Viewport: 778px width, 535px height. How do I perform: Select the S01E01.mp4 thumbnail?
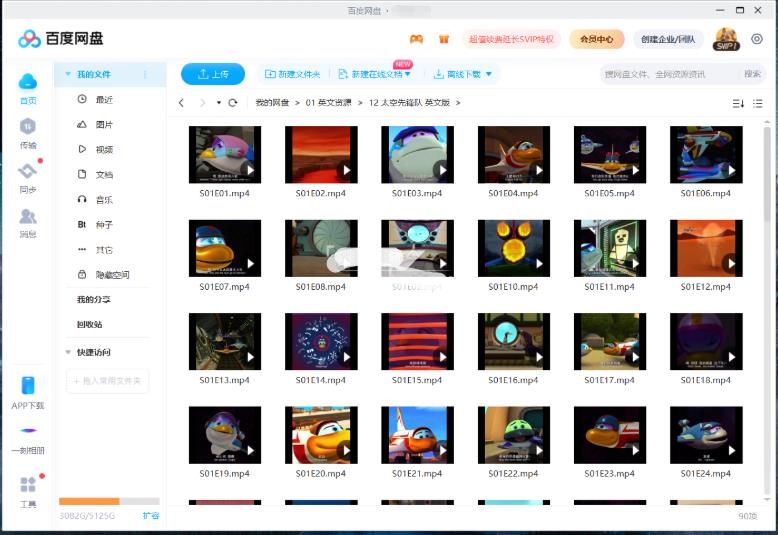(x=225, y=155)
